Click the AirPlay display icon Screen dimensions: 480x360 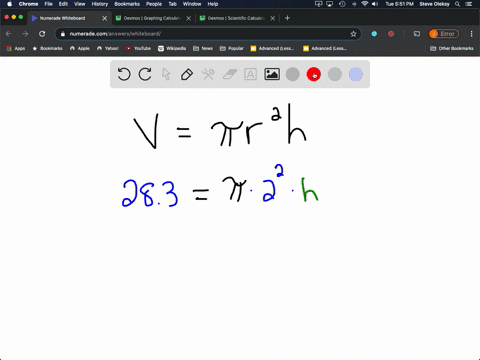(330, 4)
